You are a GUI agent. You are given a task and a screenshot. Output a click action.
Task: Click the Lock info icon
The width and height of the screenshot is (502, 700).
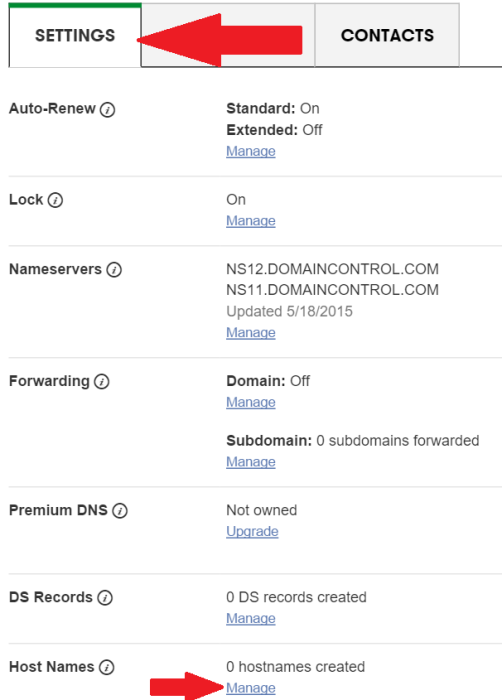click(55, 200)
